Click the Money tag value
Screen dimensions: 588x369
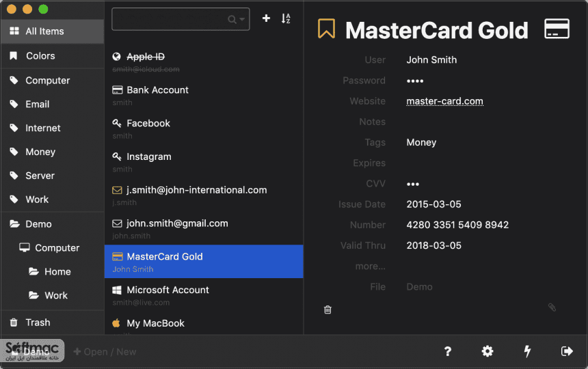[421, 142]
